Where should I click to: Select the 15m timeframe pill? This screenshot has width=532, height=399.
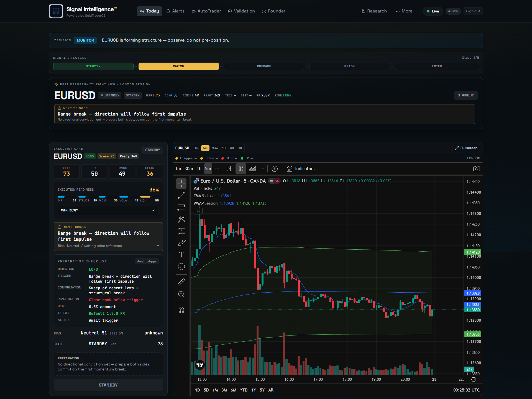click(215, 148)
